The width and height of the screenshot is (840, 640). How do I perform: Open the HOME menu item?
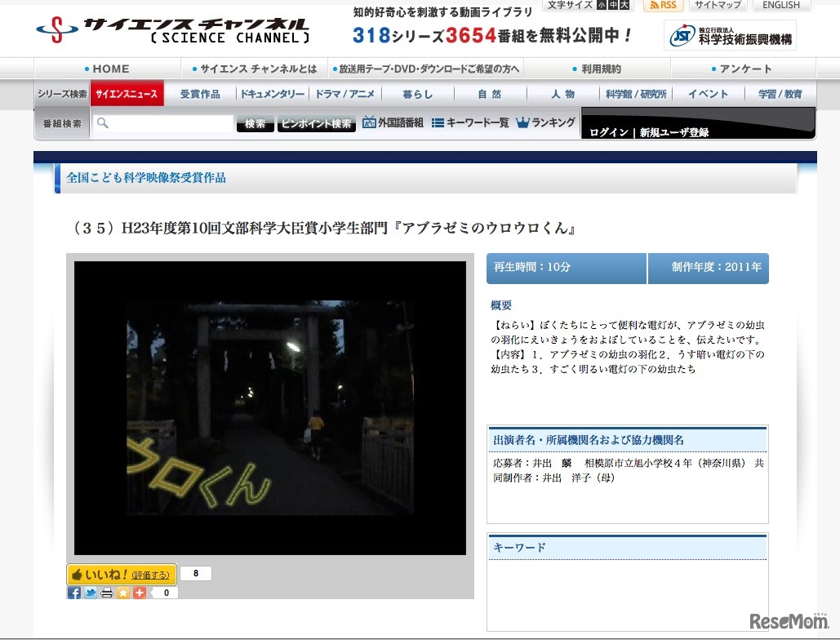(x=107, y=69)
